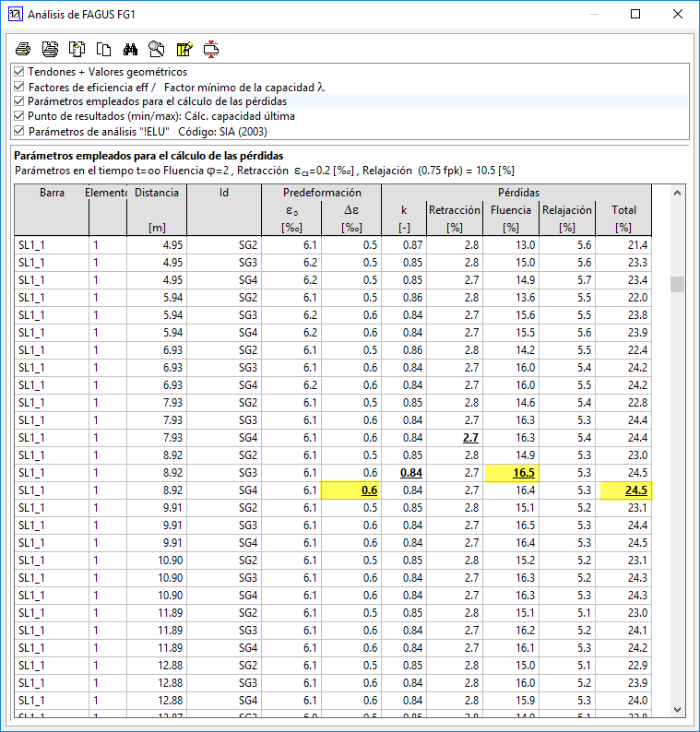Click Total value 22.4
This screenshot has width=700, height=732.
pyautogui.click(x=637, y=350)
